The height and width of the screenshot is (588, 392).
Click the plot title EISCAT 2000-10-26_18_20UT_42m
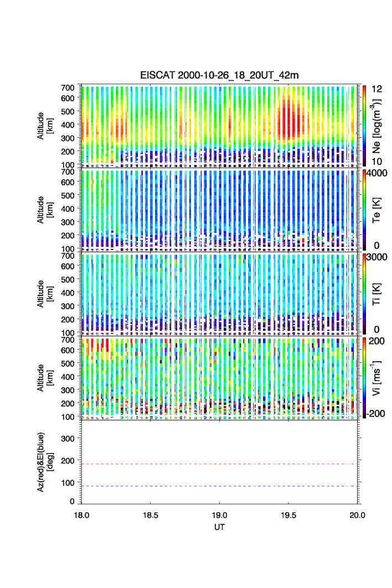pyautogui.click(x=219, y=75)
